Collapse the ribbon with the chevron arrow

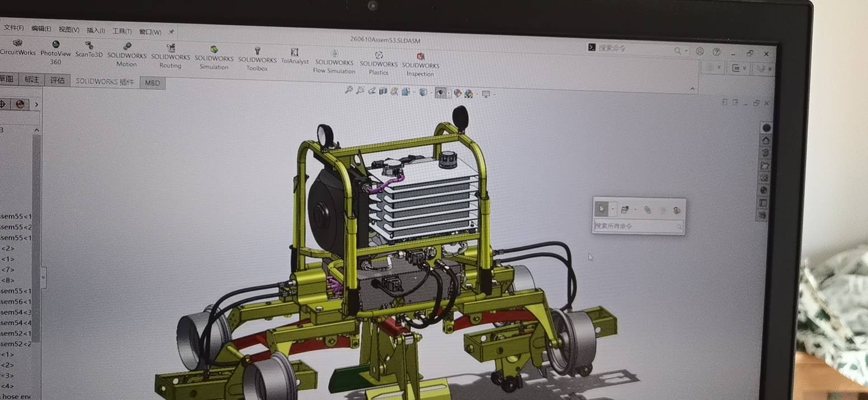coord(692,89)
